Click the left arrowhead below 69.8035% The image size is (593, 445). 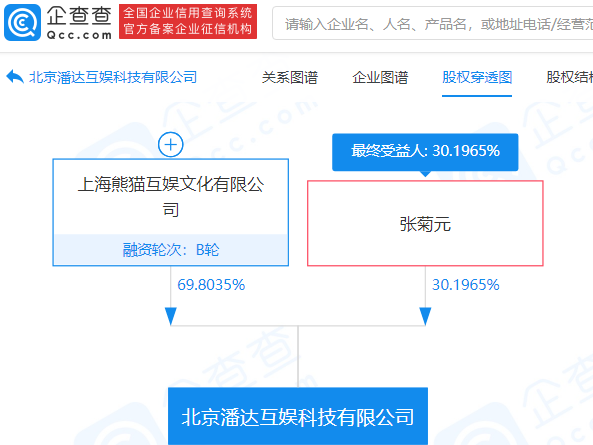(x=171, y=316)
